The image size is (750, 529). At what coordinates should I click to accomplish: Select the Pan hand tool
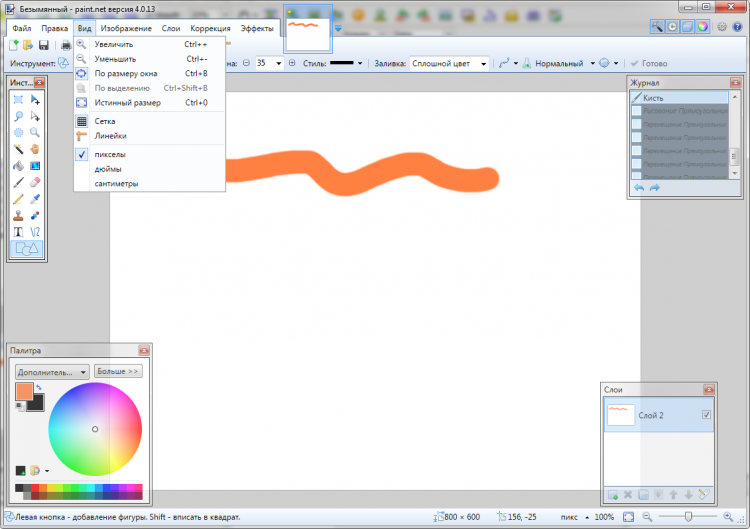(35, 149)
